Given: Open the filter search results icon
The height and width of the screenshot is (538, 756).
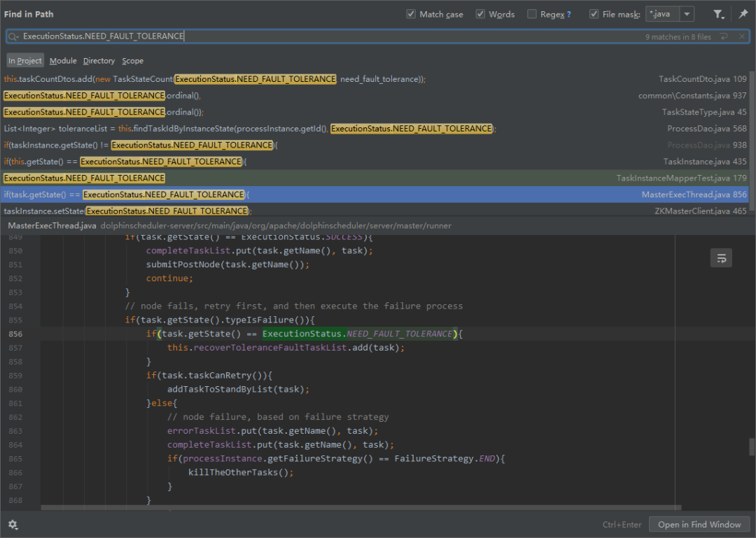Looking at the screenshot, I should [x=718, y=14].
